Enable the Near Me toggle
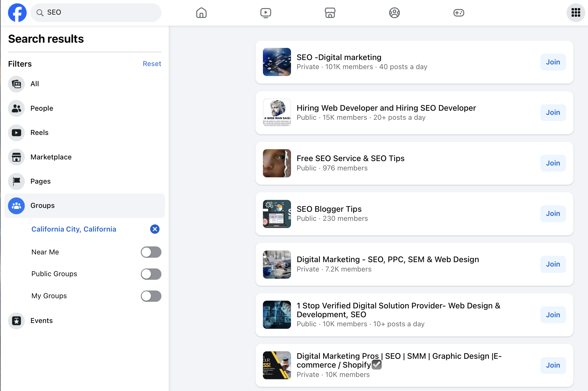 151,252
